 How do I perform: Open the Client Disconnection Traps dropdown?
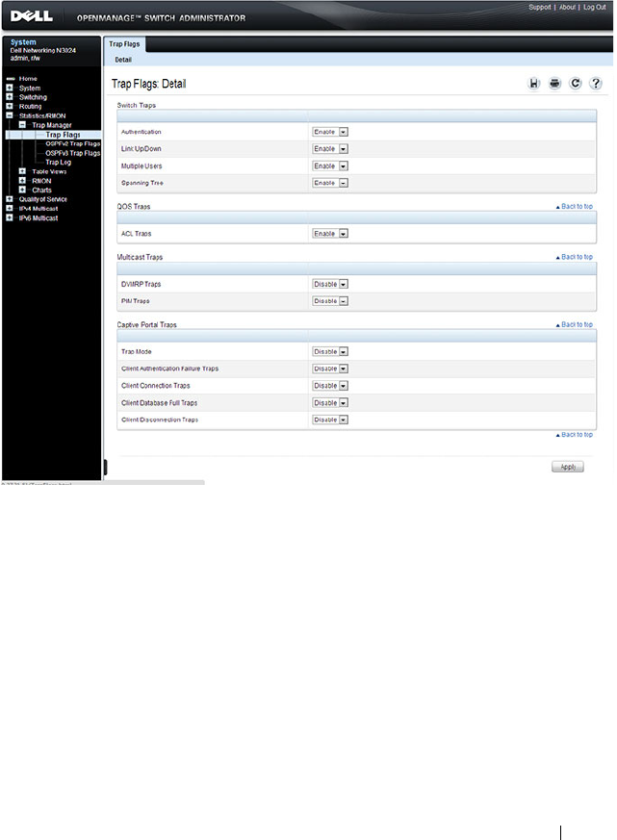pos(330,420)
